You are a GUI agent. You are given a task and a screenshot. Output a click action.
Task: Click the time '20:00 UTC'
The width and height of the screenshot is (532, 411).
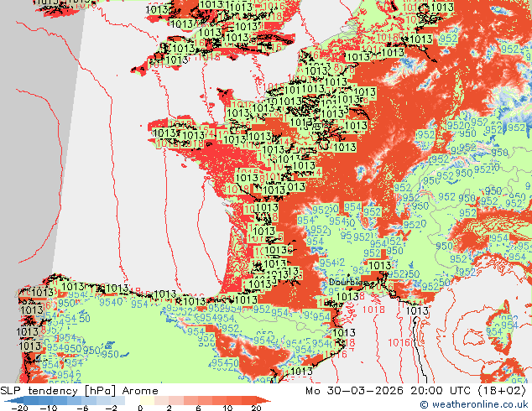click(x=441, y=391)
